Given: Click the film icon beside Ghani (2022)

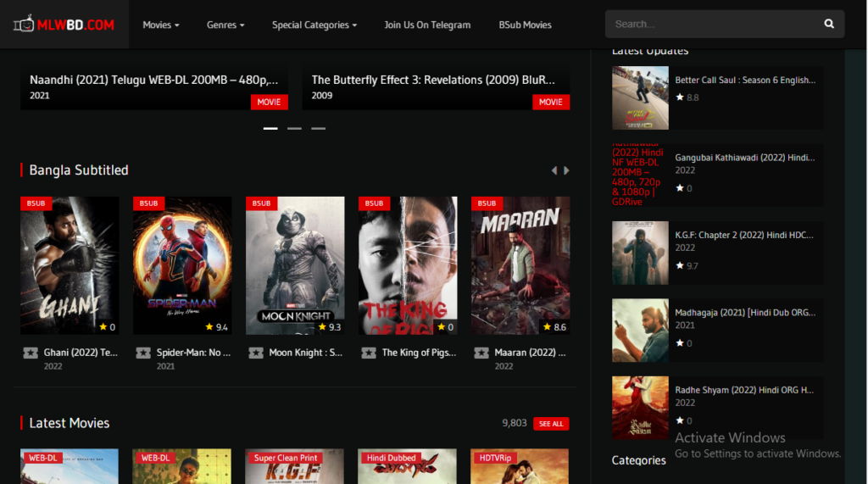Looking at the screenshot, I should pyautogui.click(x=31, y=353).
